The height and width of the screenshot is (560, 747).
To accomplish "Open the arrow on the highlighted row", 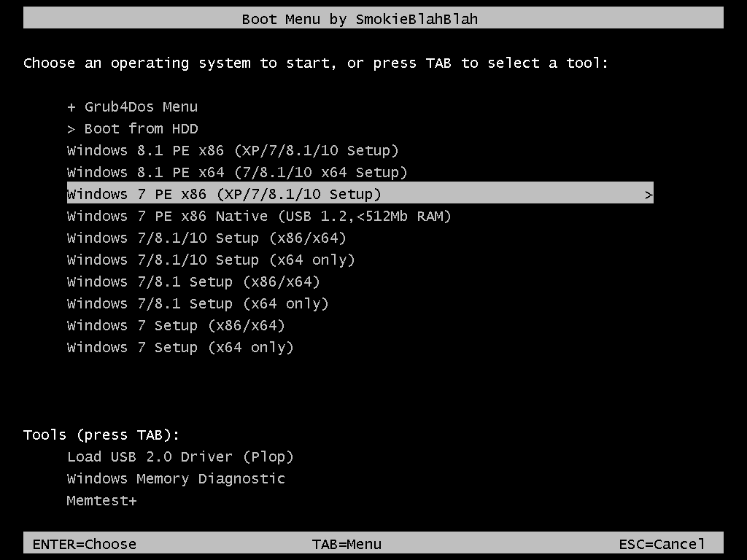I will click(648, 195).
